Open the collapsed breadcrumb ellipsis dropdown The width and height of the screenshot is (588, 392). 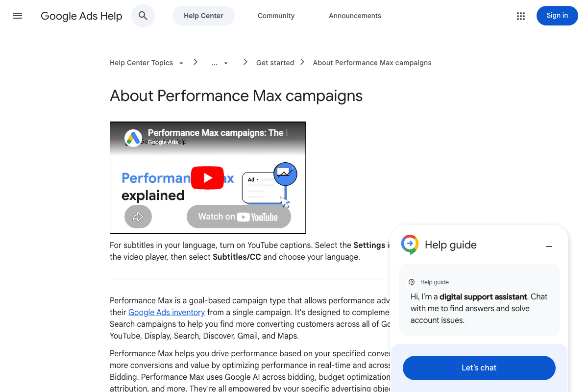[x=220, y=63]
